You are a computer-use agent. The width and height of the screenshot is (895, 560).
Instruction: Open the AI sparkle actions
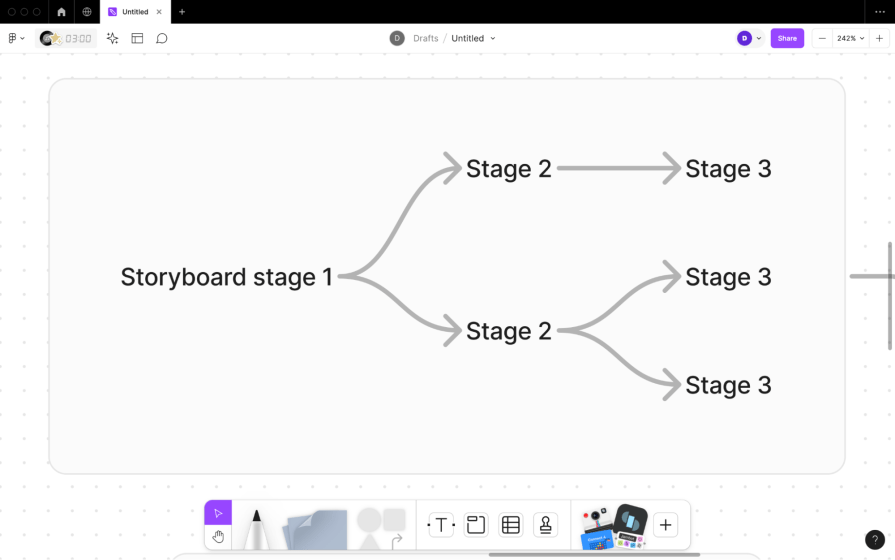point(112,38)
